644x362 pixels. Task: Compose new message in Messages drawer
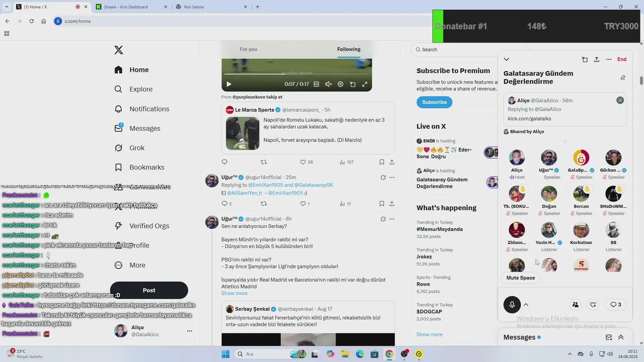[609, 337]
